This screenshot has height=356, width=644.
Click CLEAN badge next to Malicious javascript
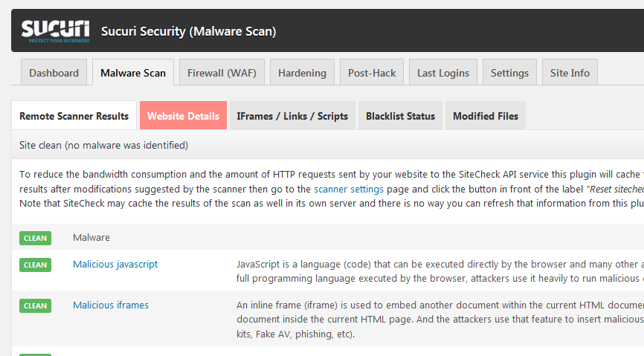click(x=36, y=265)
